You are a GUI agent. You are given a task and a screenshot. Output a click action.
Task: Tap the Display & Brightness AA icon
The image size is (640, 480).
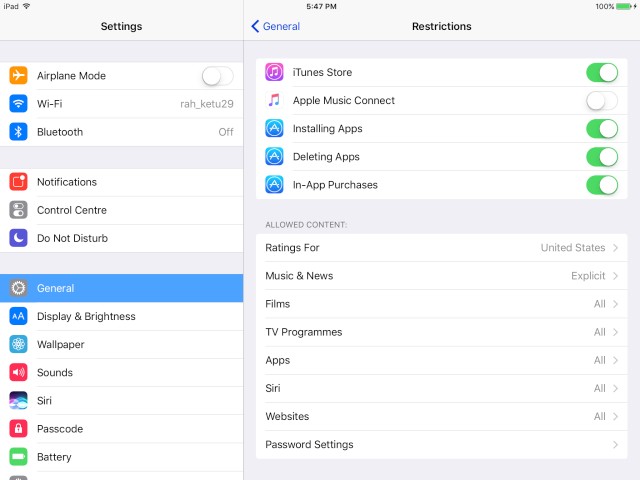click(18, 316)
